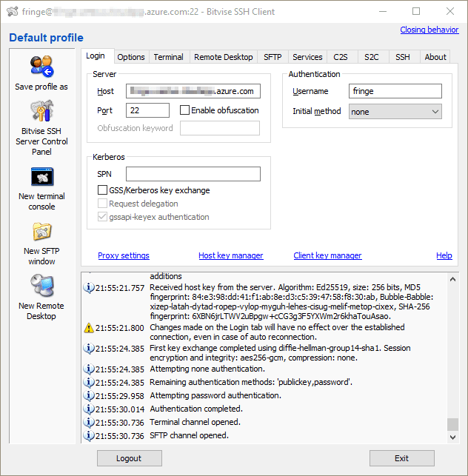Click the log scrollbar down arrow
The height and width of the screenshot is (476, 468).
pyautogui.click(x=452, y=438)
